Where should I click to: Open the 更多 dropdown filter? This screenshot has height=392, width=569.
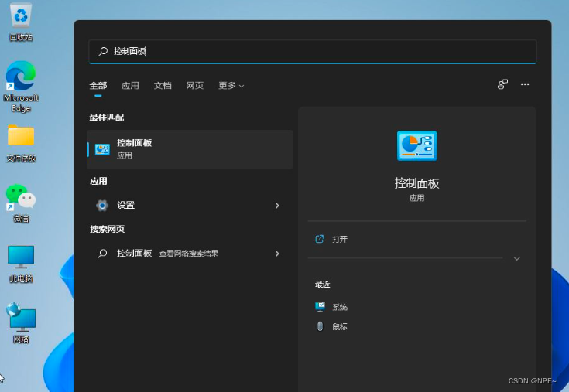click(231, 86)
